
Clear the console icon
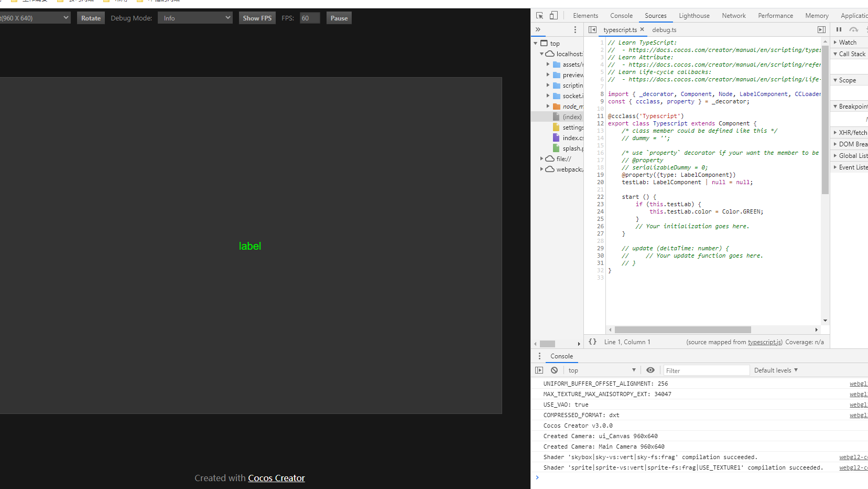pyautogui.click(x=554, y=370)
